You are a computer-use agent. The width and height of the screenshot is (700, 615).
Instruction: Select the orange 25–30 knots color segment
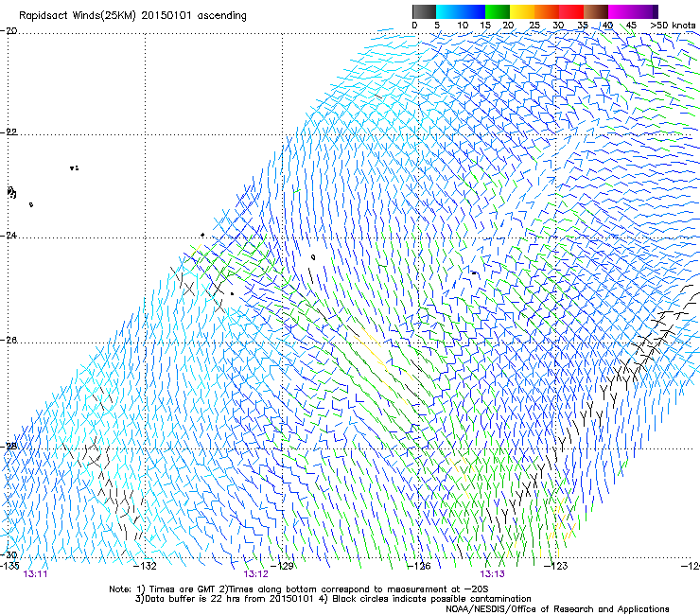click(x=547, y=11)
